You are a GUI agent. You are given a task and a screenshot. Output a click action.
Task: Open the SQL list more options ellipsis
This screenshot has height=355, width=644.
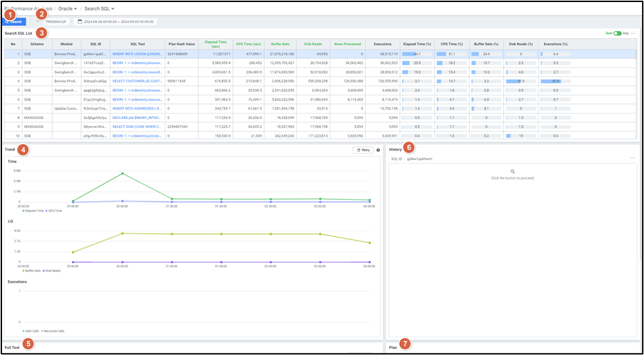[633, 33]
